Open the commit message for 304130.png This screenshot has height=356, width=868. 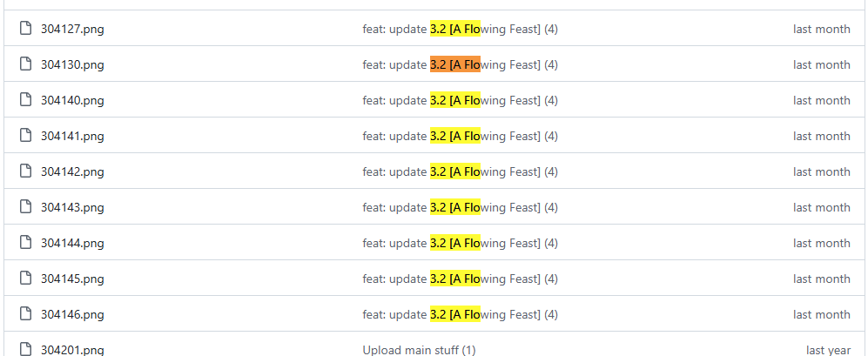(x=460, y=64)
